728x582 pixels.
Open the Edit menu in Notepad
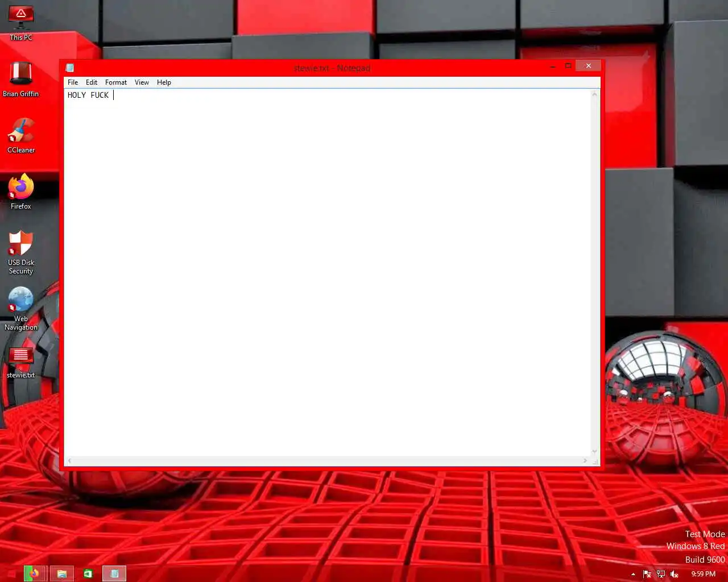[x=92, y=82]
